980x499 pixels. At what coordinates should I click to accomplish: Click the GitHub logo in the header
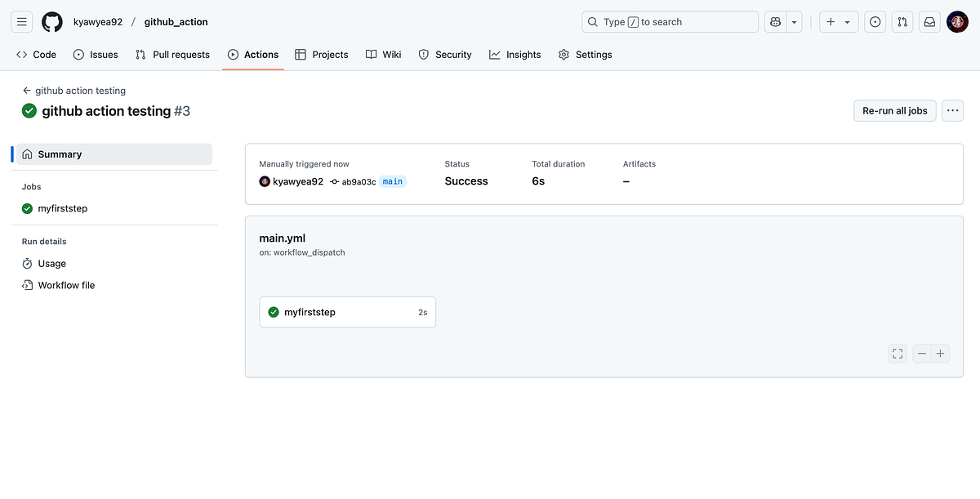[51, 21]
